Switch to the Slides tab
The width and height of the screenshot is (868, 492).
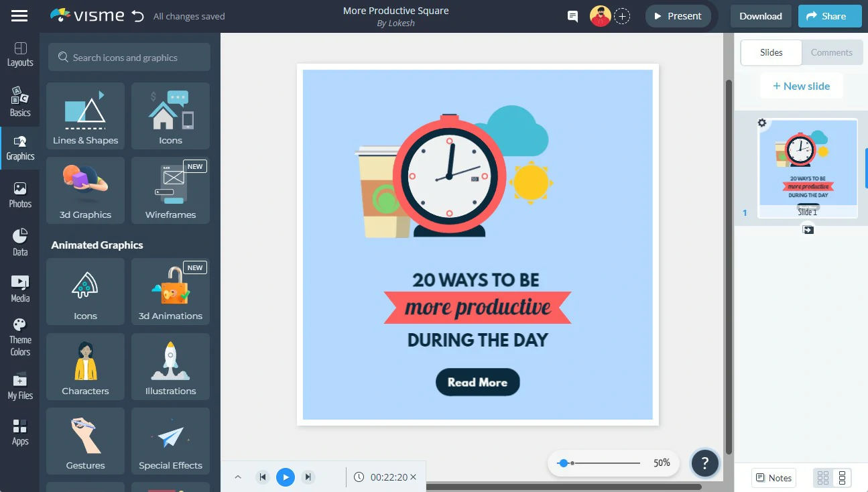[x=771, y=52]
